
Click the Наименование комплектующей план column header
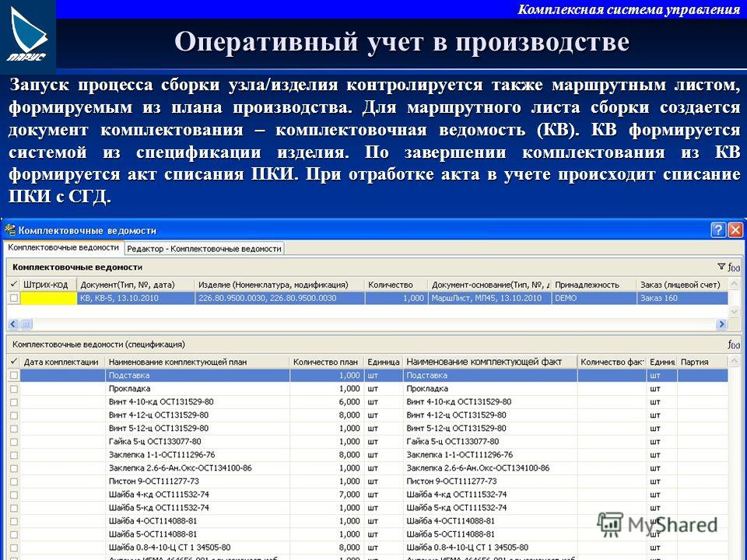coord(197,362)
